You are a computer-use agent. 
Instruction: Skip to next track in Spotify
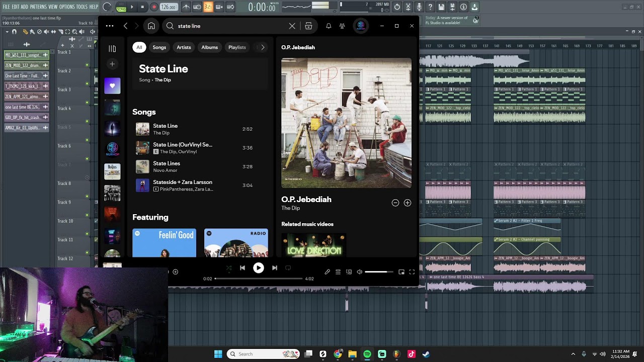point(275,268)
